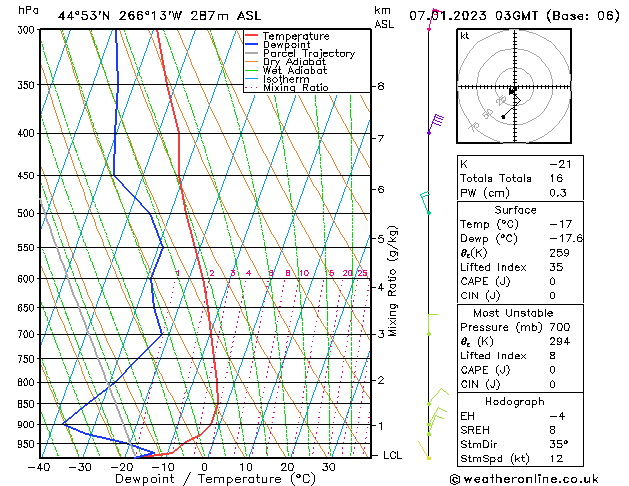Click the SREH value 8

point(553,430)
